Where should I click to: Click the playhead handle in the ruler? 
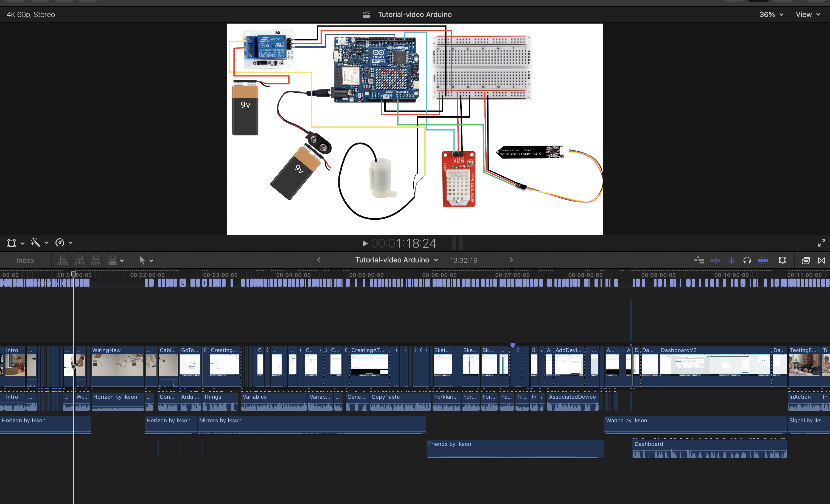tap(74, 274)
